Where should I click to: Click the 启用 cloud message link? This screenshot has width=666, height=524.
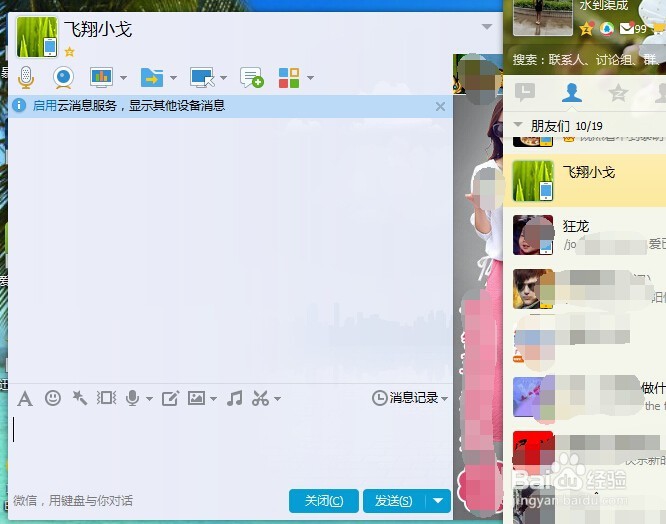45,105
